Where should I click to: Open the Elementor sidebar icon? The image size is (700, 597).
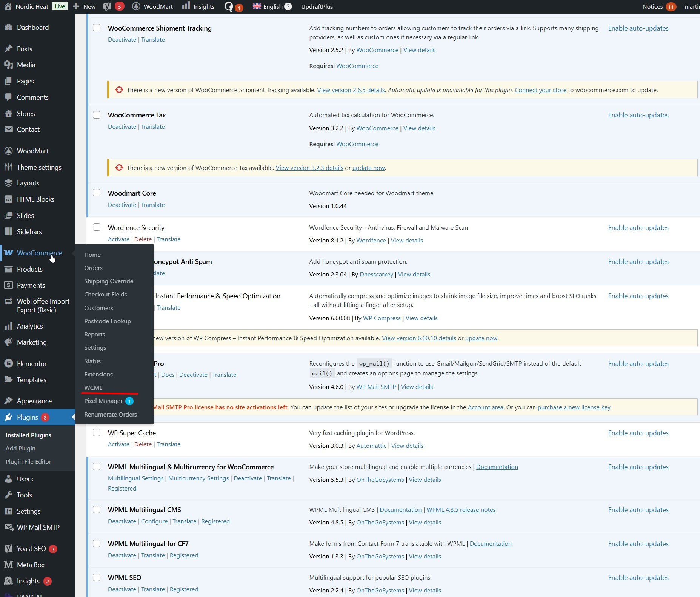coord(8,364)
